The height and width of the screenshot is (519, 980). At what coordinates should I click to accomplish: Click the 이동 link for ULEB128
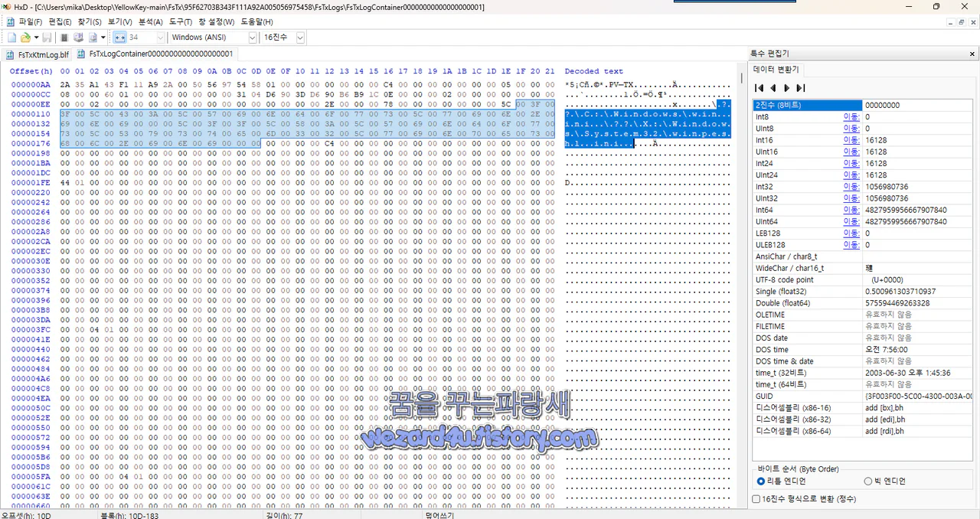click(851, 245)
